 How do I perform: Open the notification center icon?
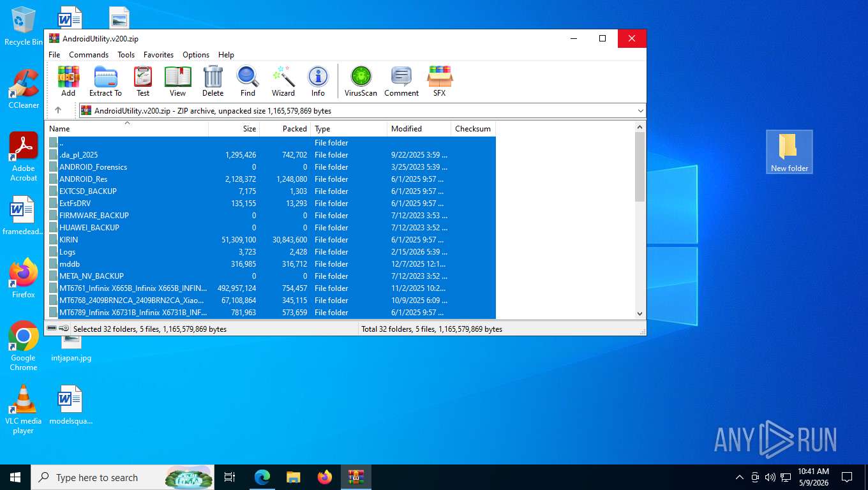847,477
